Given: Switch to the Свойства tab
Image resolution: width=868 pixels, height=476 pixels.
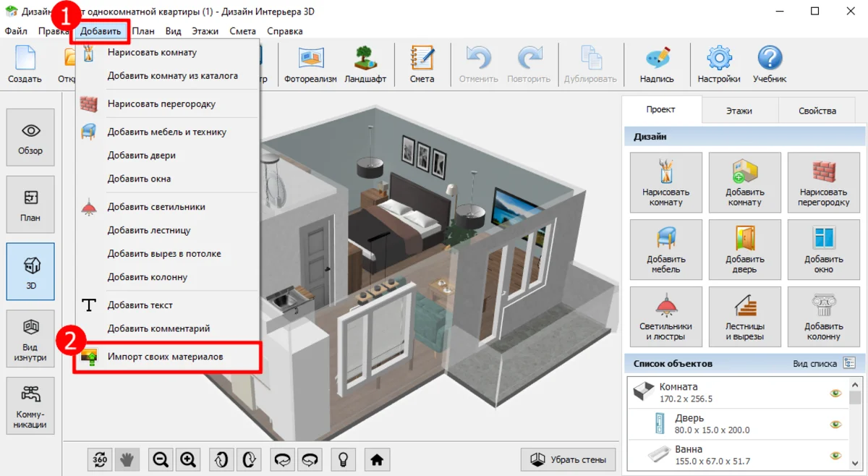Looking at the screenshot, I should click(x=817, y=111).
